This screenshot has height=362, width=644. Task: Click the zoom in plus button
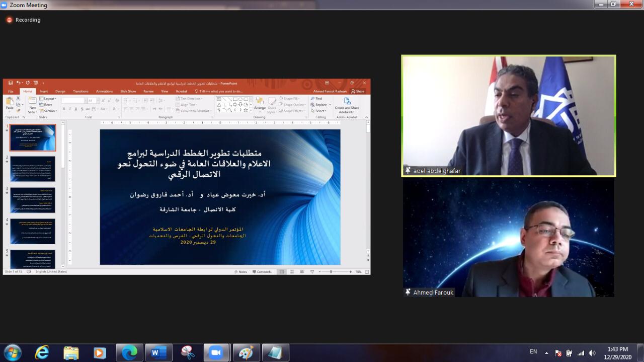[351, 272]
